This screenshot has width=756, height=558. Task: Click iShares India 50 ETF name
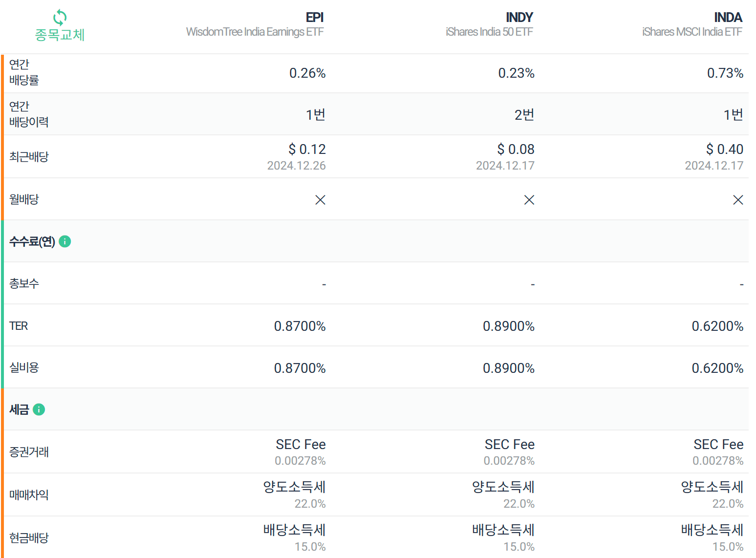pos(489,32)
